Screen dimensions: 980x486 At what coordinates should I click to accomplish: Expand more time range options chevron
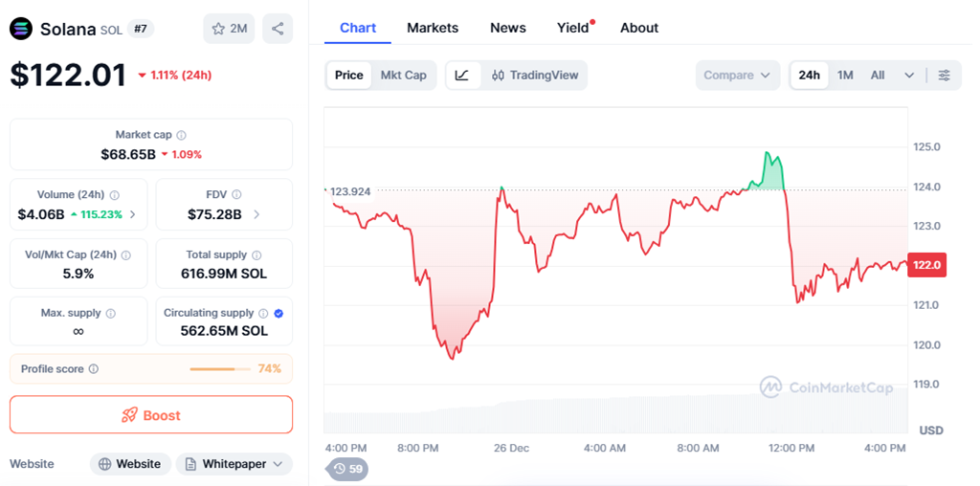[x=909, y=76]
